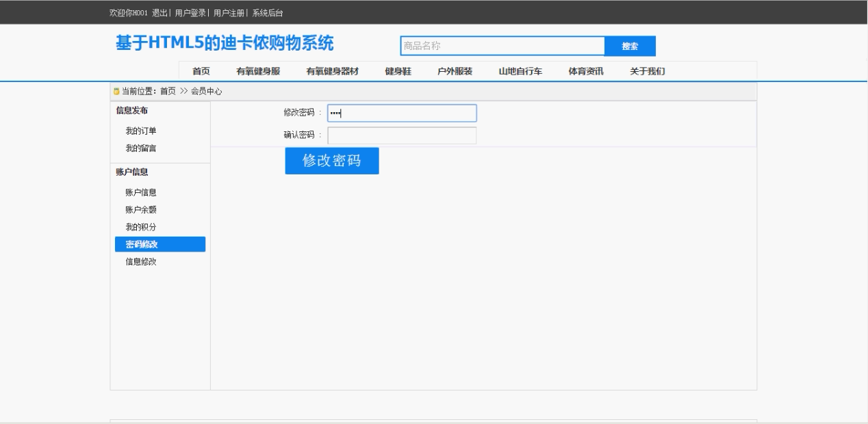
Task: Open the 首页 navigation item
Action: coord(201,71)
